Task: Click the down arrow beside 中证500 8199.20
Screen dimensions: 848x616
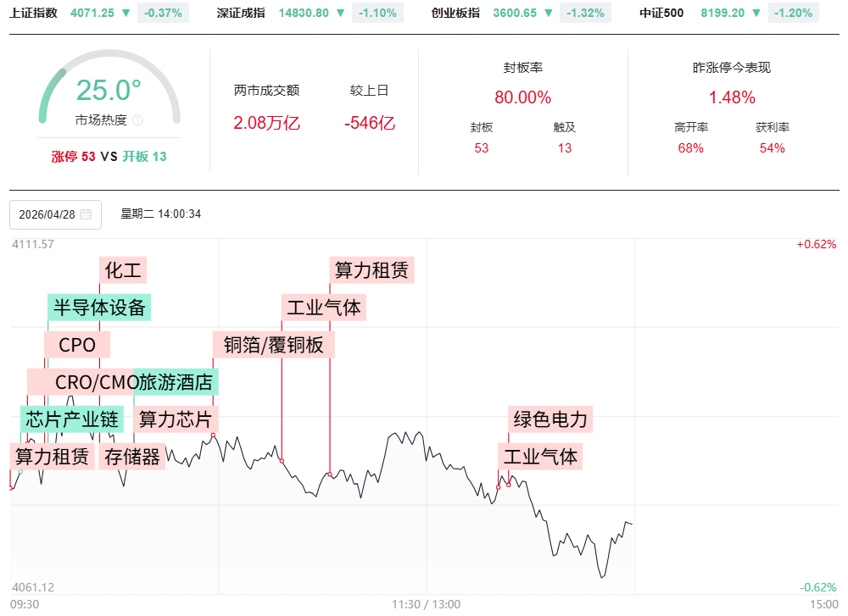Action: coord(756,13)
